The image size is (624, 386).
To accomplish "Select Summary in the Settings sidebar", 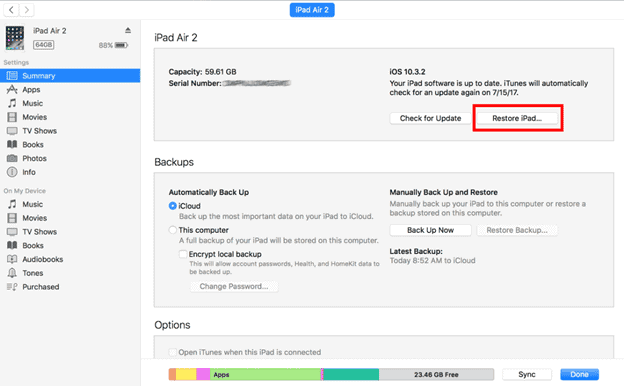I will tap(70, 76).
